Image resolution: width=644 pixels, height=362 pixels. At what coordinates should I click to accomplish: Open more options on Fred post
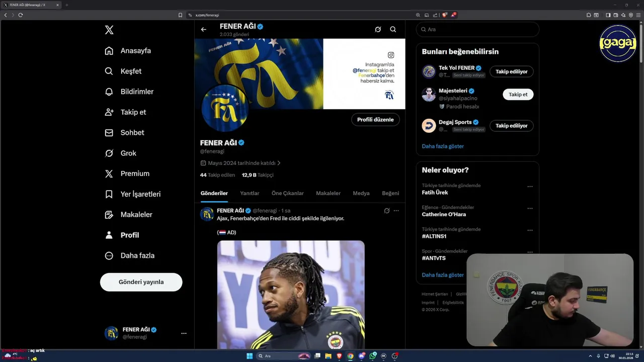tap(396, 211)
